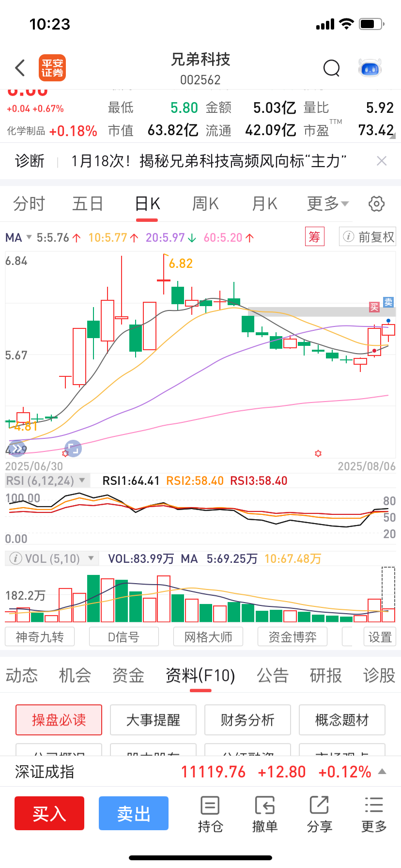Enter fullscreen chart mode icon

click(x=73, y=449)
